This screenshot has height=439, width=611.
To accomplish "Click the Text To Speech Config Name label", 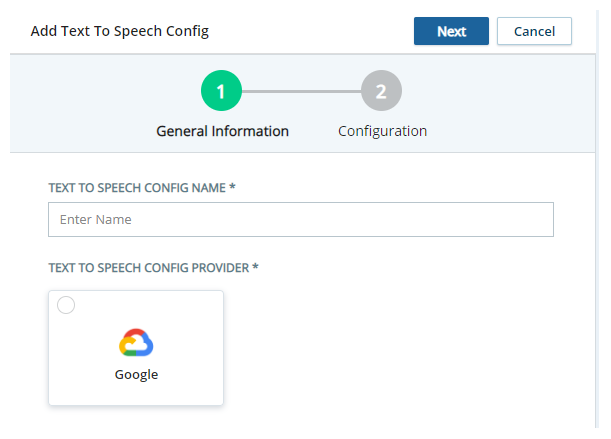I will pos(142,188).
